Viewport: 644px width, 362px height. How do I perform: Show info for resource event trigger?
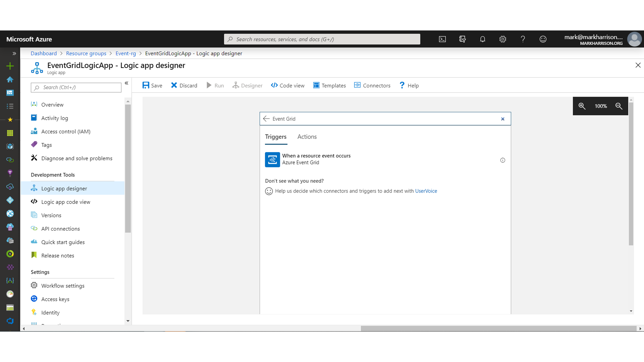[502, 160]
